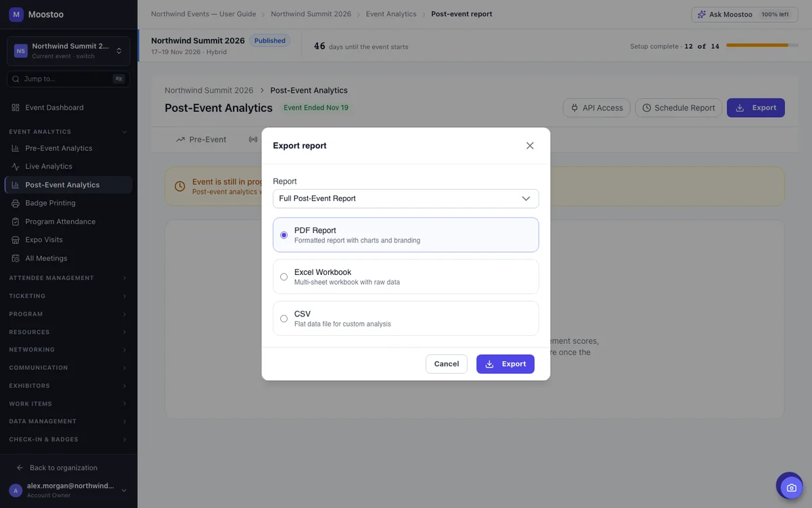Open Program Attendance in the sidebar
This screenshot has height=508, width=812.
click(x=68, y=221)
